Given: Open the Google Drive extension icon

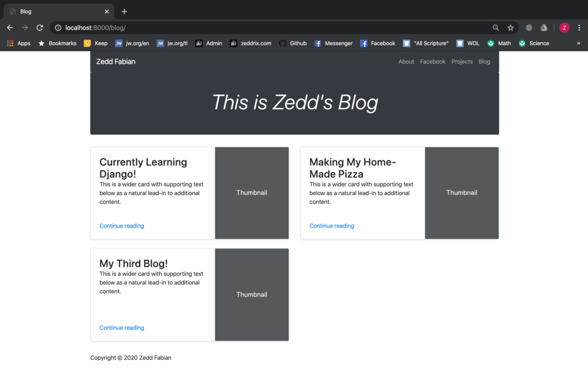Looking at the screenshot, I should tap(544, 28).
